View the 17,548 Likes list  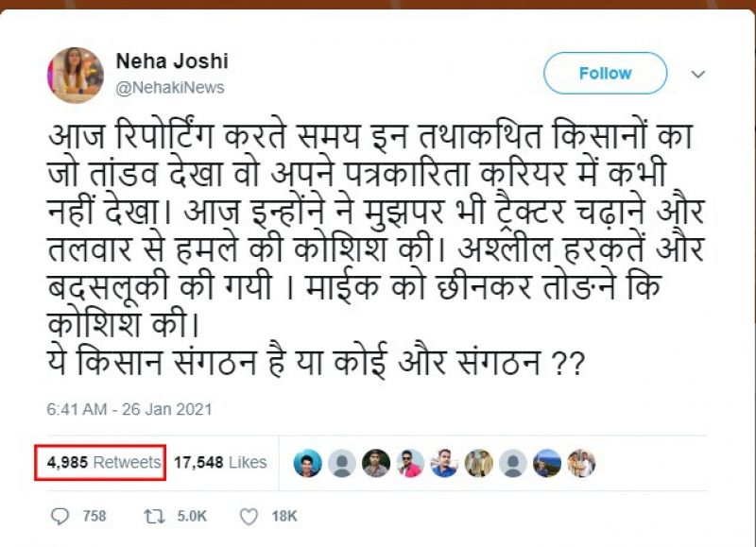(220, 462)
